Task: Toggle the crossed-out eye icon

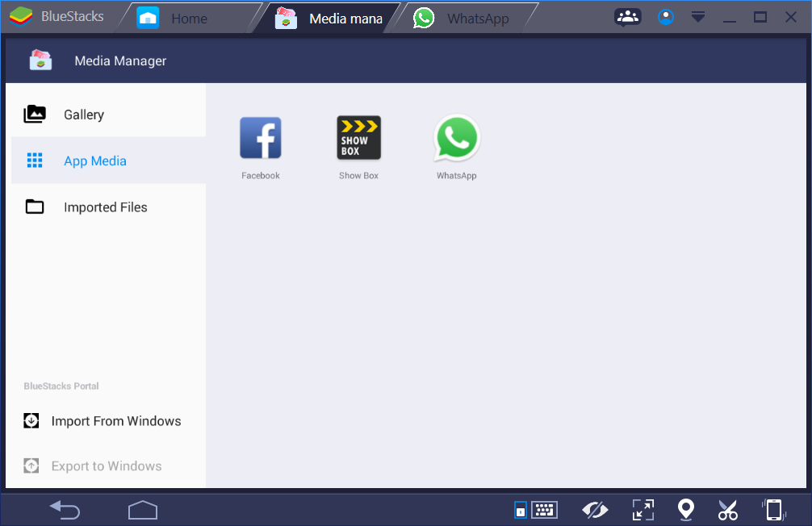Action: [x=595, y=510]
